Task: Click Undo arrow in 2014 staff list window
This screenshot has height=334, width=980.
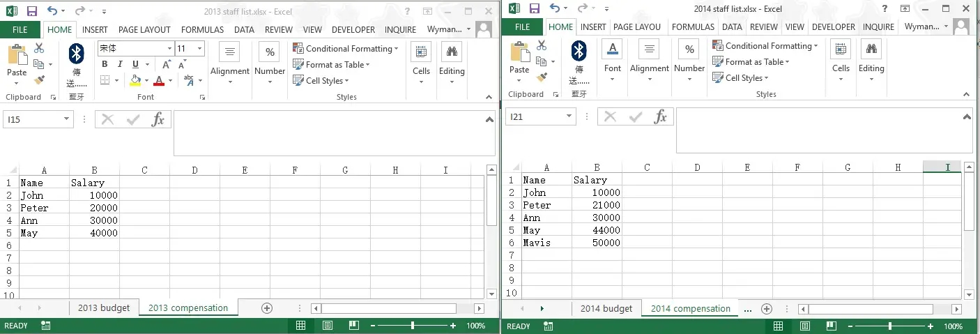Action: [x=555, y=8]
